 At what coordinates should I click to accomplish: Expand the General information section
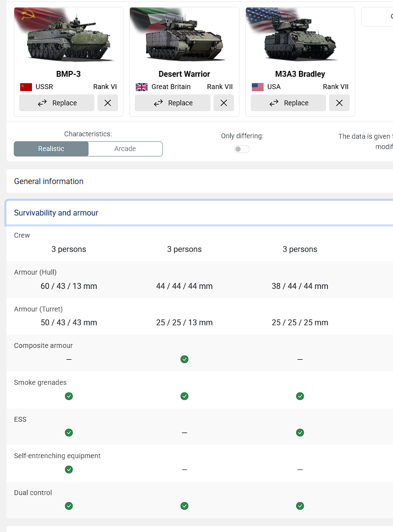tap(49, 181)
